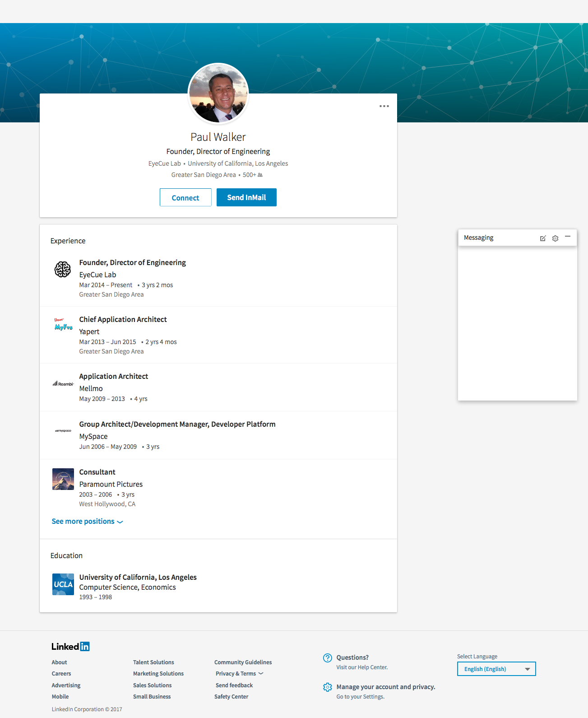Expand the Privacy & Terms menu
The width and height of the screenshot is (588, 718).
pos(239,674)
